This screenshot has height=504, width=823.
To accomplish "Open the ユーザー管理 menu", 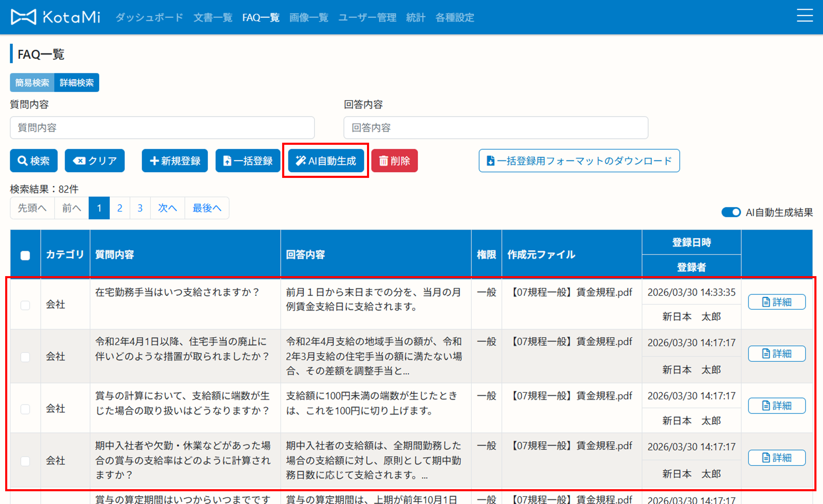I will [x=367, y=17].
